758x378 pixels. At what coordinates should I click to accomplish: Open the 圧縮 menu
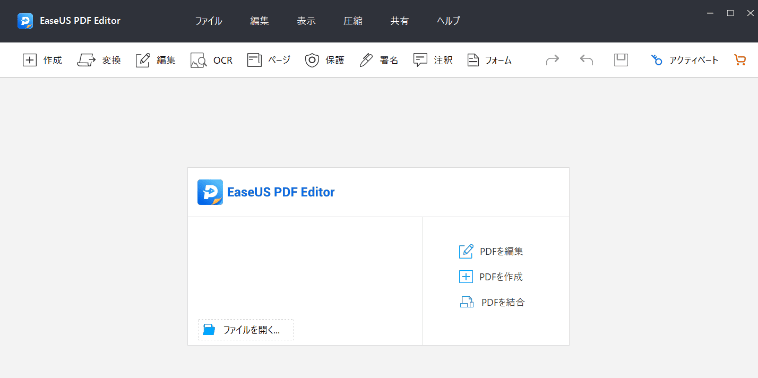coord(353,21)
